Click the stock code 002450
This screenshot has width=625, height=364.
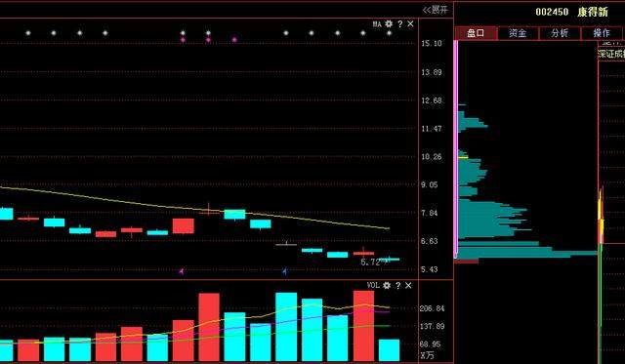point(552,12)
